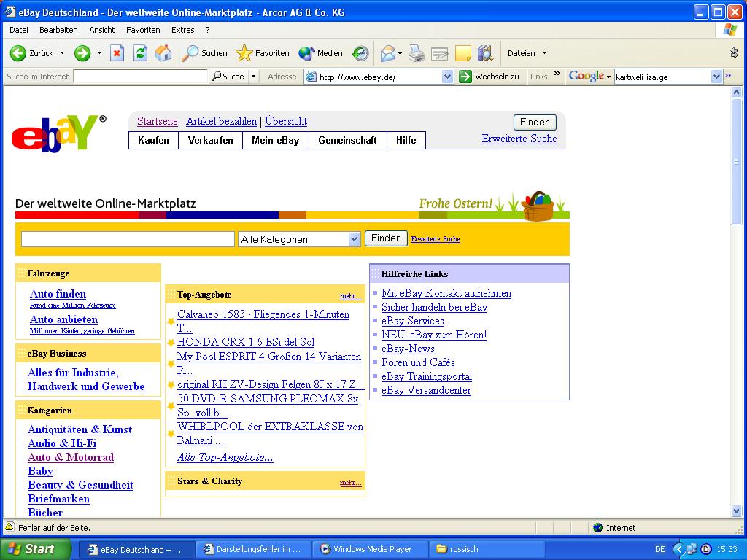
Task: Open the Extras menu
Action: click(182, 29)
